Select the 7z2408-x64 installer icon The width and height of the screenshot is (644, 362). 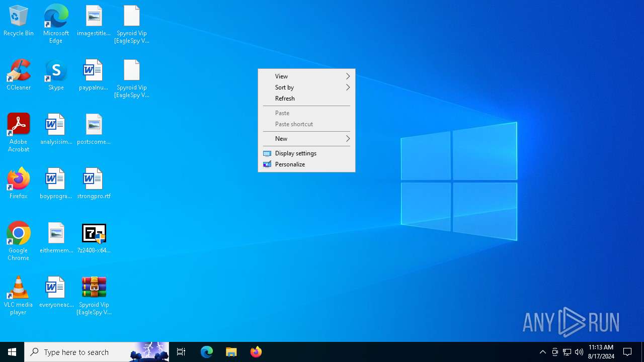point(94,238)
